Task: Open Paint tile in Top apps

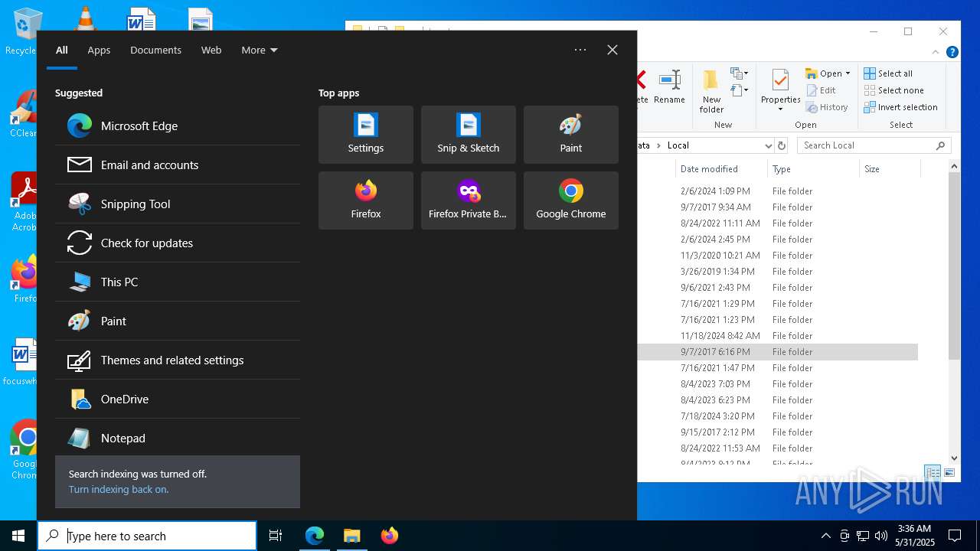Action: pyautogui.click(x=571, y=135)
